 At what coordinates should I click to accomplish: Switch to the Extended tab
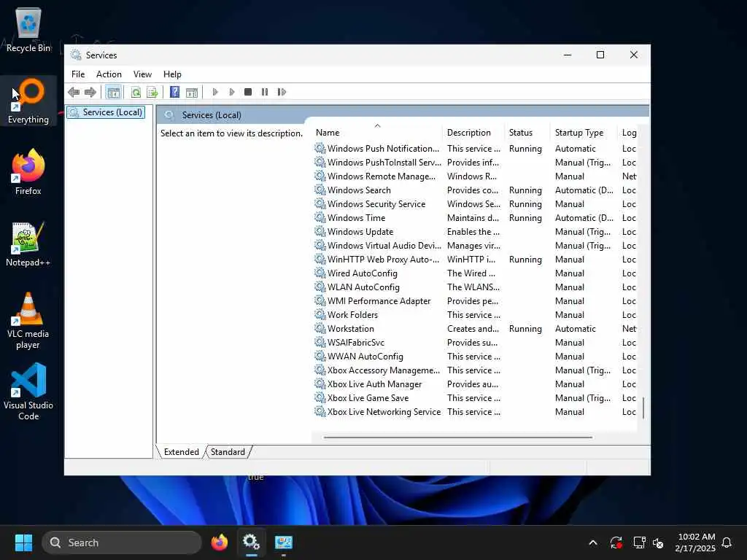point(181,452)
